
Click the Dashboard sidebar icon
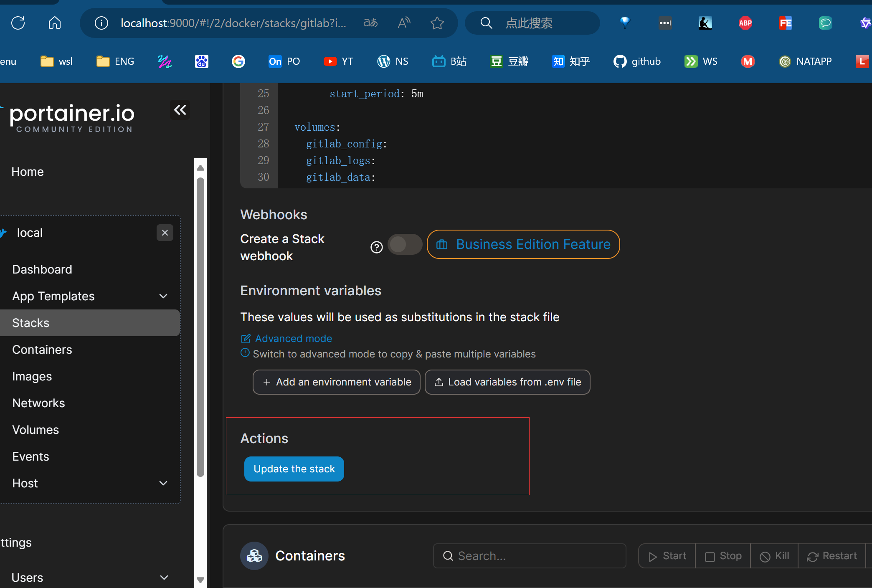pos(41,269)
